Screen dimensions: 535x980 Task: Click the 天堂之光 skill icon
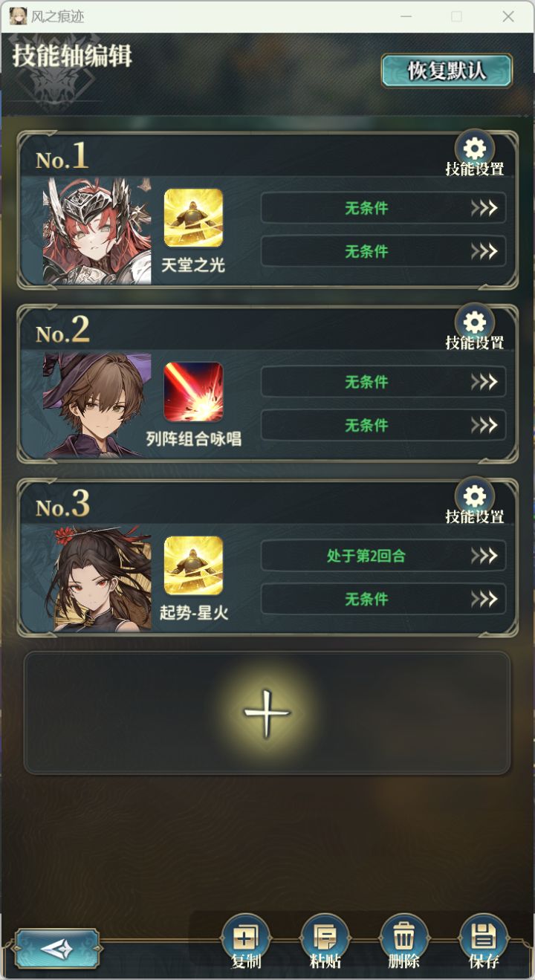coord(193,218)
